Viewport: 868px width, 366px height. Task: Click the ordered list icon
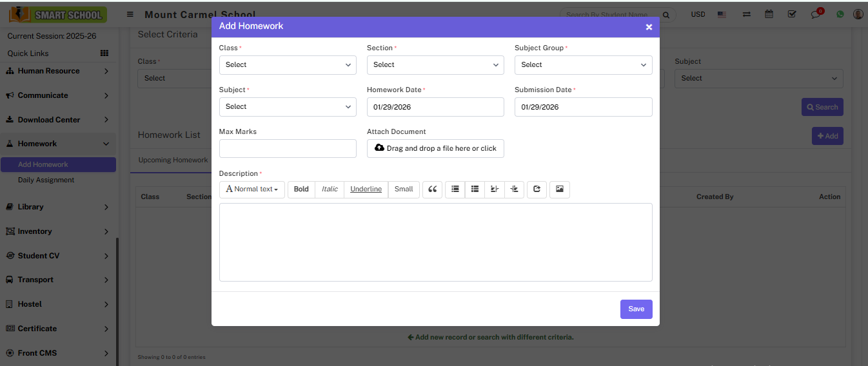pyautogui.click(x=475, y=189)
